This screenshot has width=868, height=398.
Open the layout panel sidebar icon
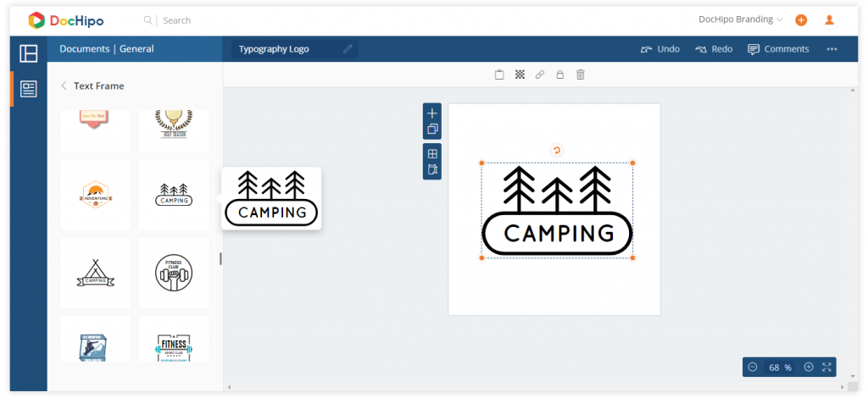28,53
